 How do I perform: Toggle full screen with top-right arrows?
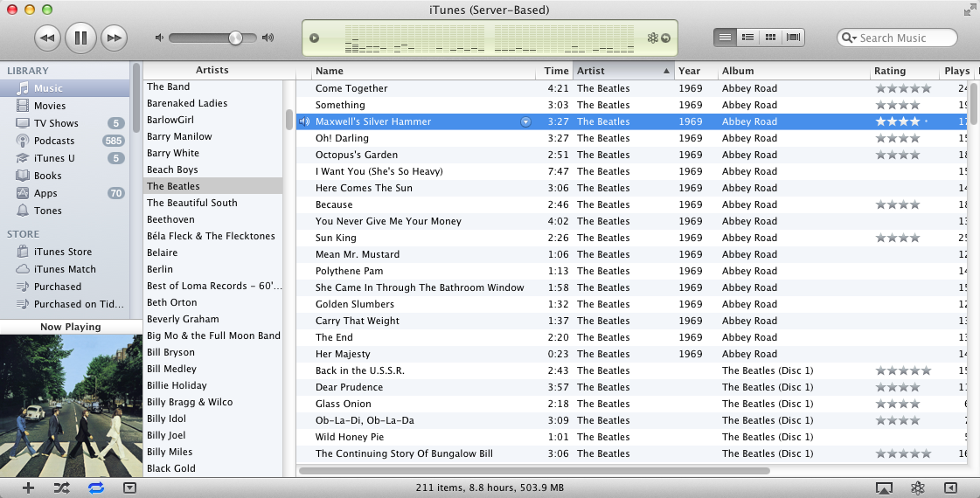tap(970, 10)
